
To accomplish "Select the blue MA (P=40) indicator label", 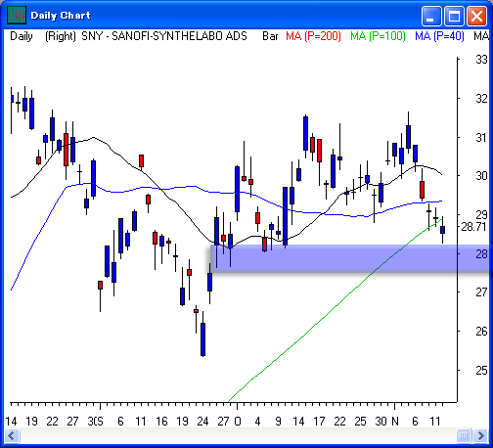I will [x=439, y=36].
